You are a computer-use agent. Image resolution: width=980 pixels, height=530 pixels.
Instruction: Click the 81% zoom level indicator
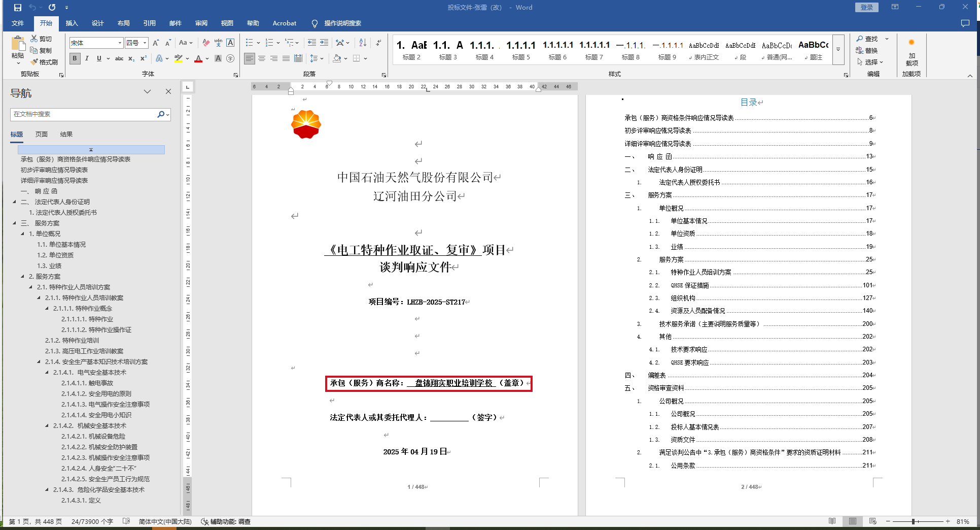click(963, 521)
